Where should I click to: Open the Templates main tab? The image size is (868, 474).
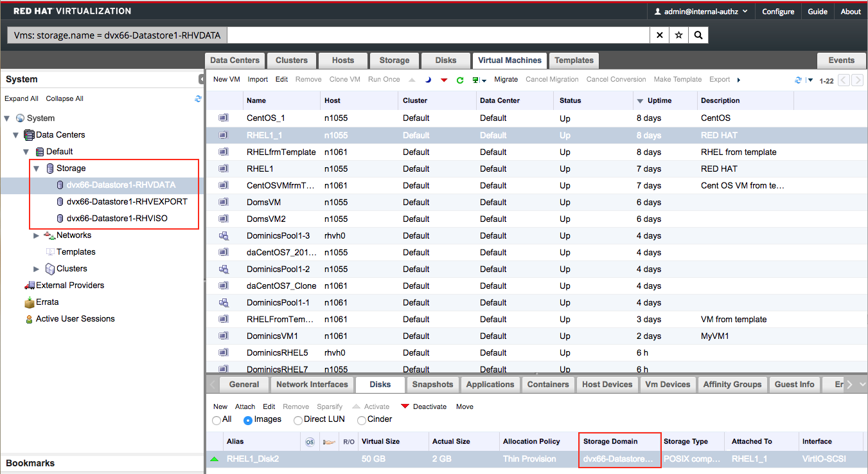pos(574,60)
